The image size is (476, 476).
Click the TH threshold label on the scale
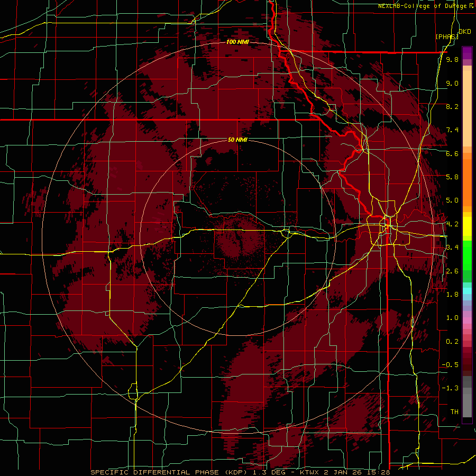[454, 411]
